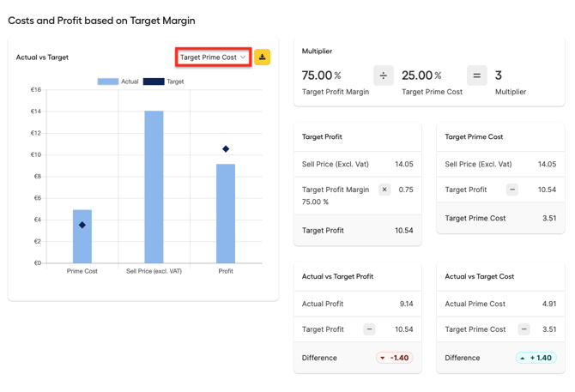Click Target Prime Cost result 3.51 in the Target Prime Cost card
Viewport: 575px width, 392px height.
(549, 218)
